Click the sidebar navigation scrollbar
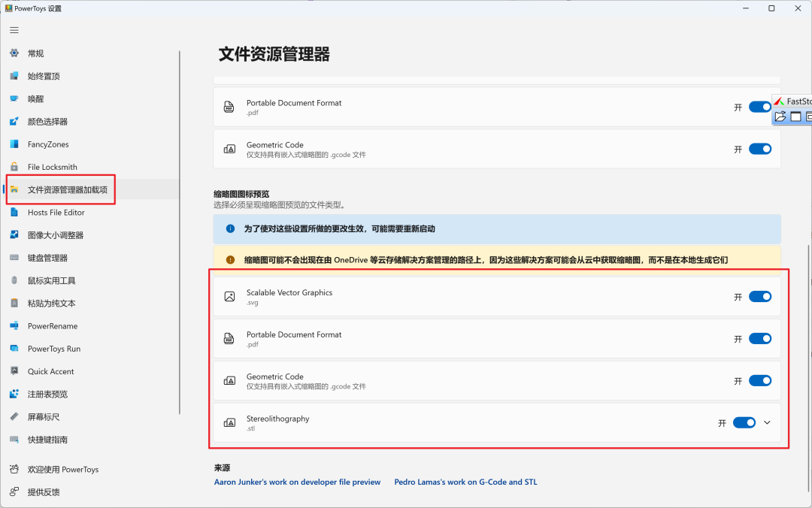The height and width of the screenshot is (508, 812). pyautogui.click(x=180, y=232)
